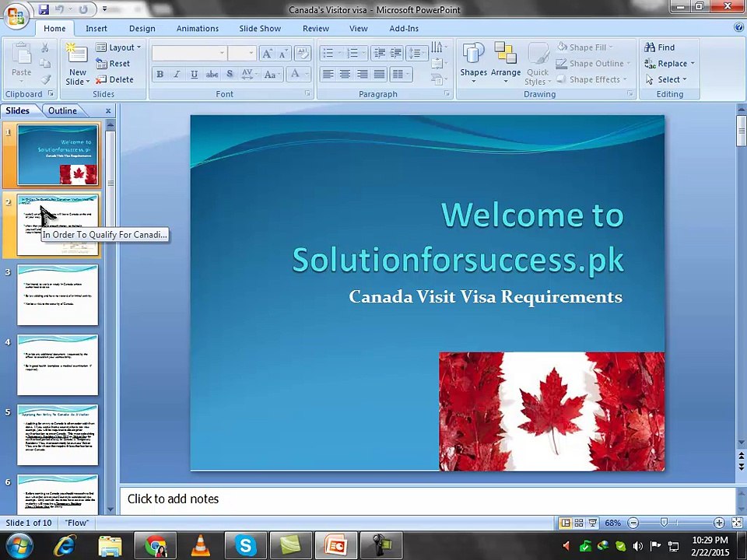This screenshot has height=560, width=747.
Task: Click the zoom slider handle
Action: [664, 523]
